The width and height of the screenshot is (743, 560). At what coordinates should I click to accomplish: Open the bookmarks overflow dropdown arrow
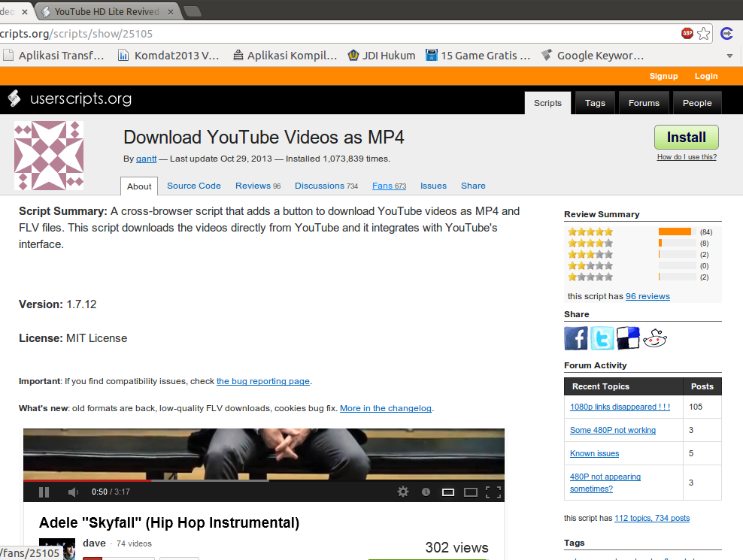click(729, 56)
